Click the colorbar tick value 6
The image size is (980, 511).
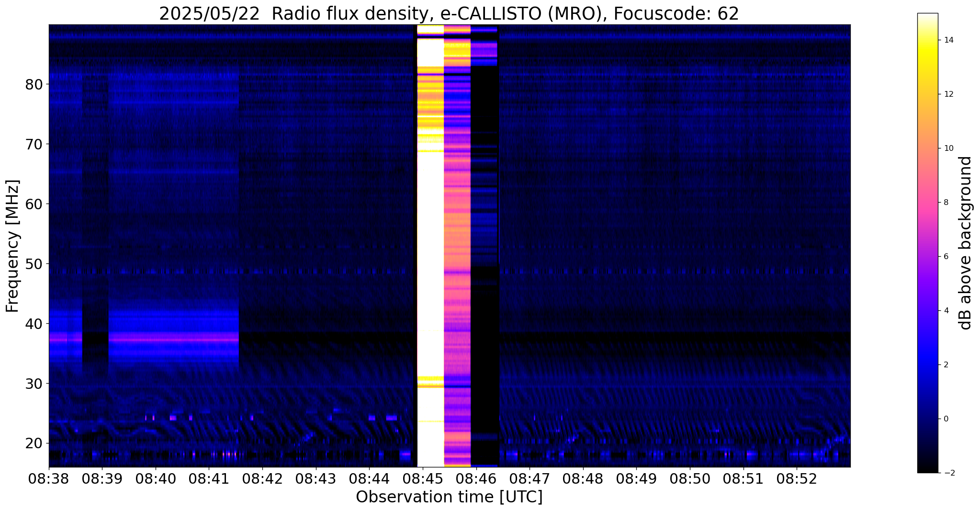point(946,257)
